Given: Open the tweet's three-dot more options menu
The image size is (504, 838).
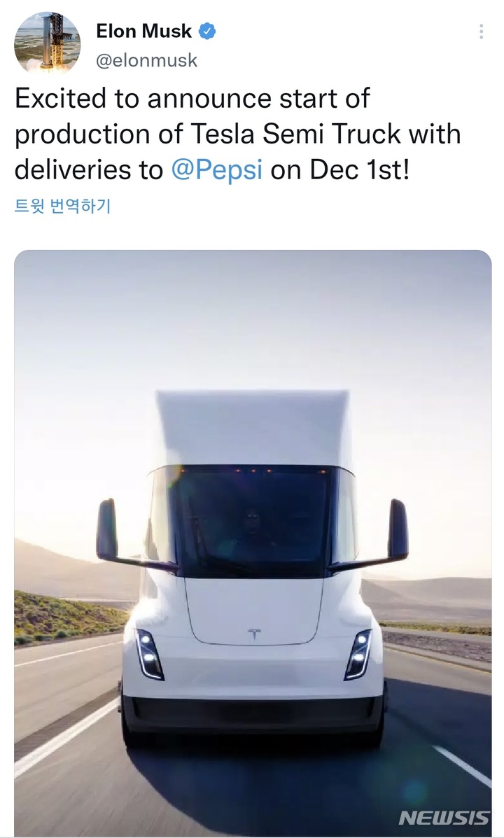Looking at the screenshot, I should tap(481, 32).
